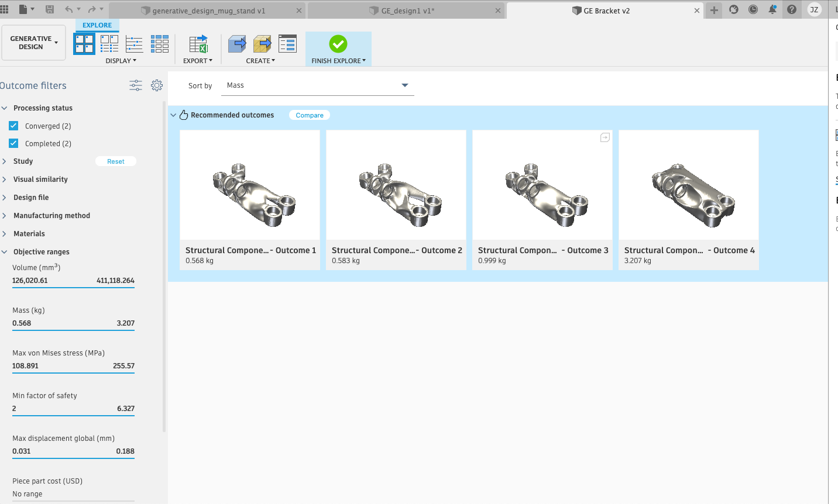Viewport: 838px width, 504px height.
Task: Collapse the Recommended outcomes group
Action: click(x=173, y=115)
